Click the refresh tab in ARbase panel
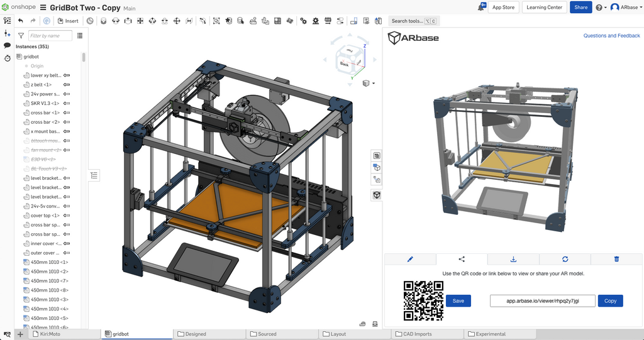 (565, 259)
